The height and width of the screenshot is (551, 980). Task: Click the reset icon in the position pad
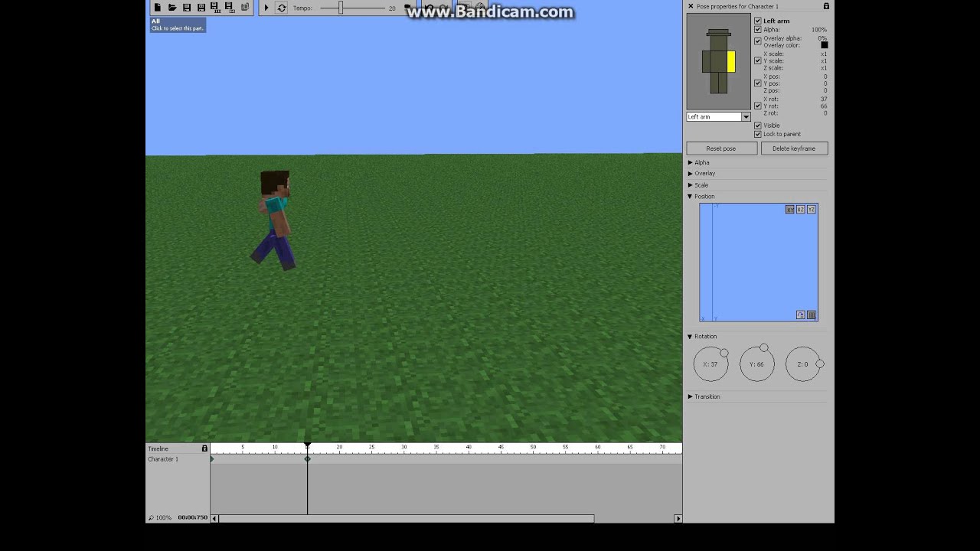(x=801, y=315)
